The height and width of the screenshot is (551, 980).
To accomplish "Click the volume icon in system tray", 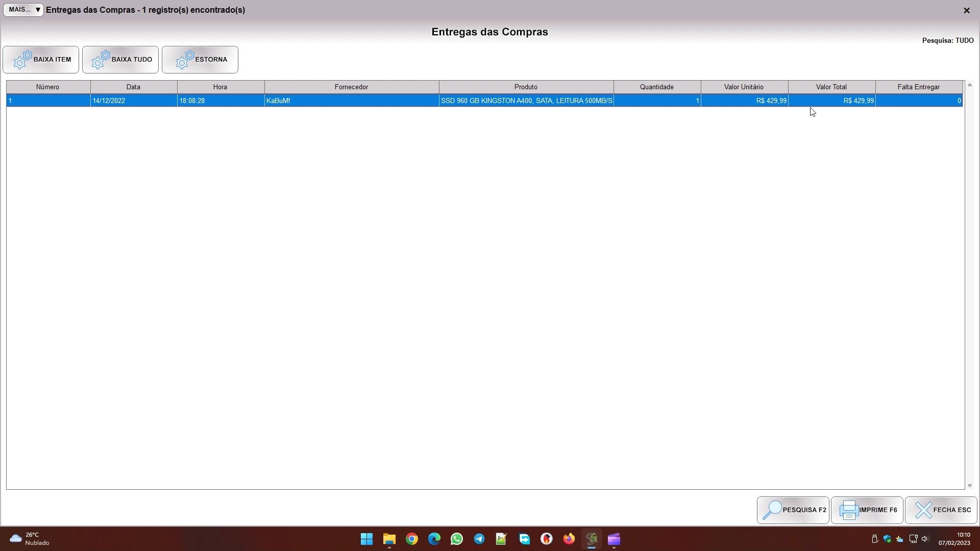I will pyautogui.click(x=925, y=539).
